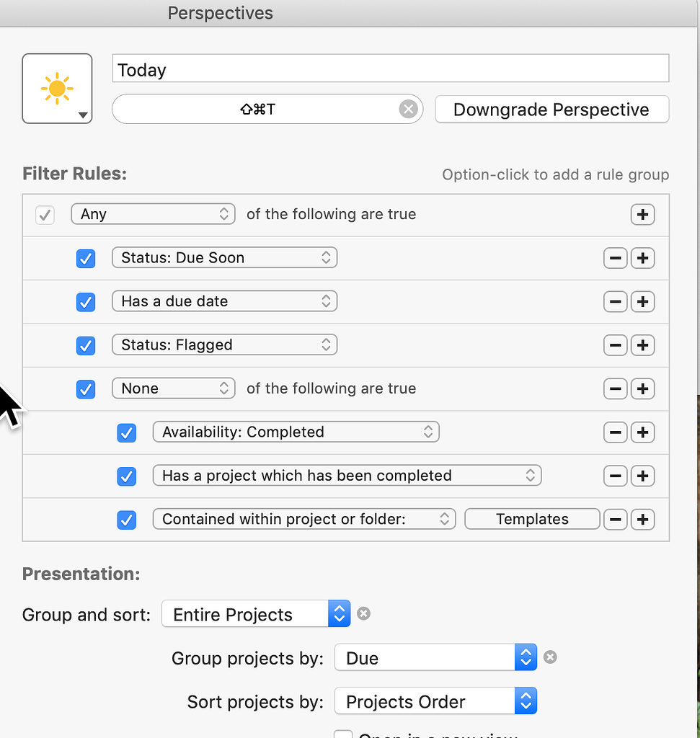Open the perspective icon disclosure triangle

pos(82,115)
